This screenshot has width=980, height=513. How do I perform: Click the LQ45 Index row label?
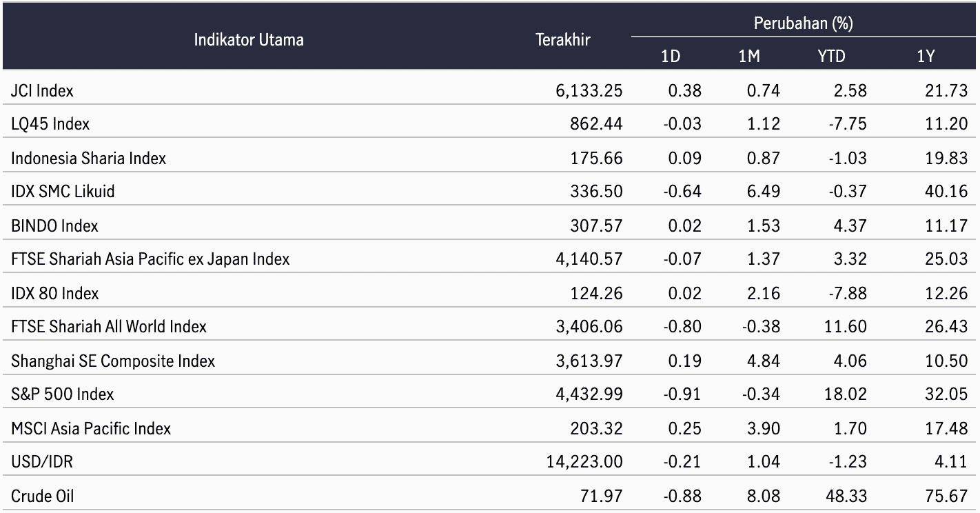click(50, 124)
